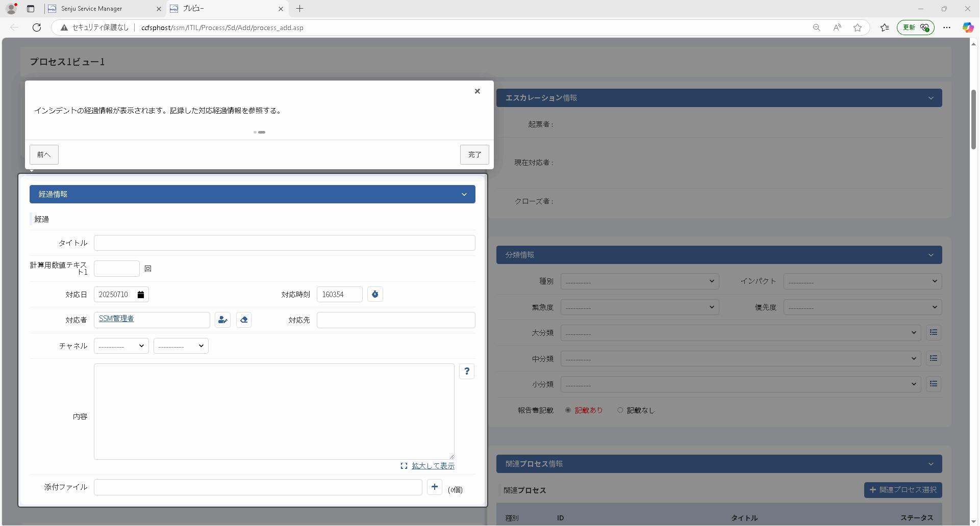The height and width of the screenshot is (526, 980).
Task: Click the 完了 button in the popup
Action: (474, 154)
